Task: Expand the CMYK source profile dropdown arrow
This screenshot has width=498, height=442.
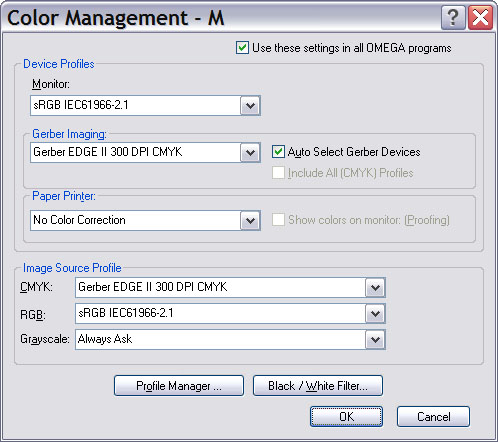Action: (x=375, y=287)
